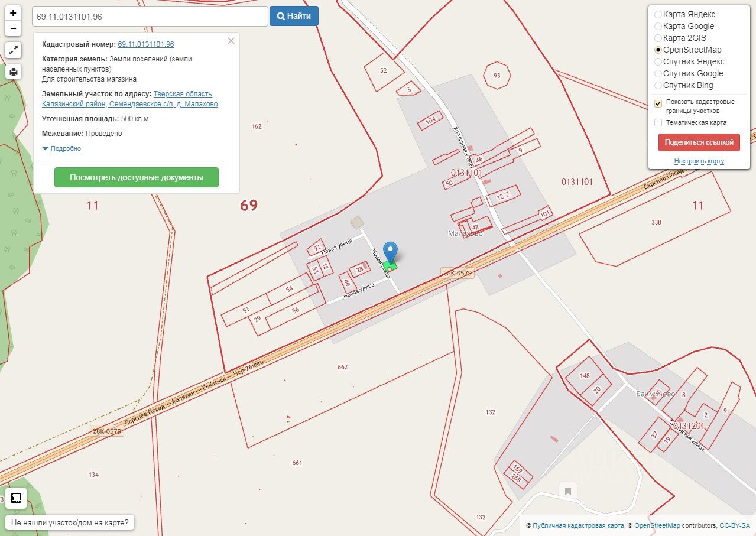756x536 pixels.
Task: Enable the Тематическая карта checkbox
Action: tap(658, 122)
